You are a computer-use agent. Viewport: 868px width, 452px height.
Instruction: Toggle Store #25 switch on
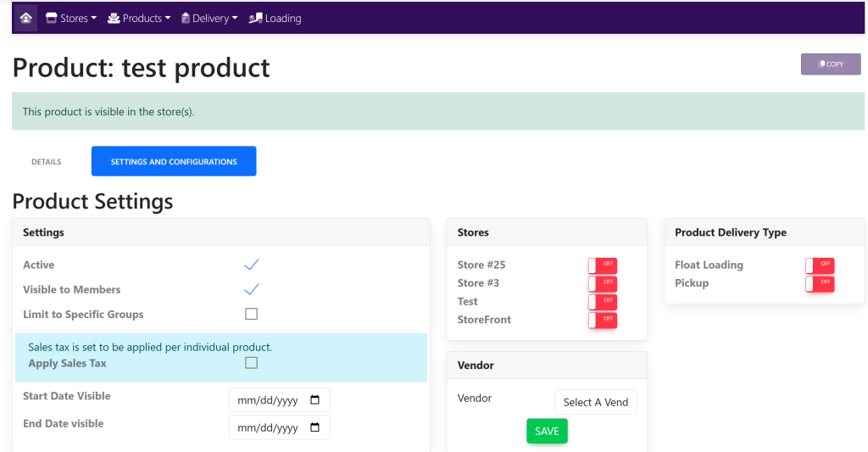coord(602,265)
